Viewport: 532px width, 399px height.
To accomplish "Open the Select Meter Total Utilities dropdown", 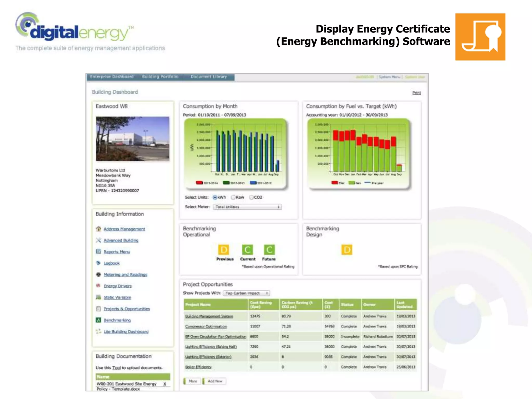I will (x=247, y=207).
